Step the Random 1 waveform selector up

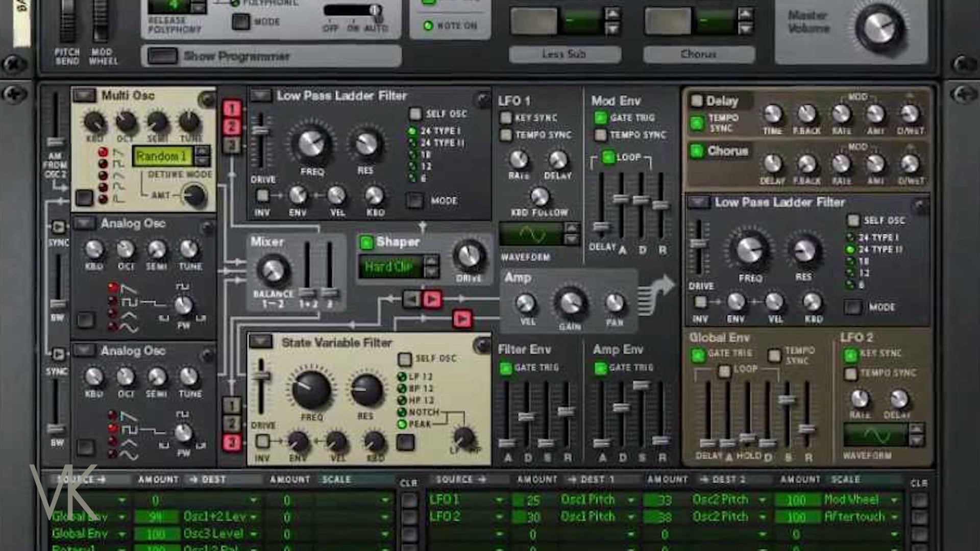[202, 151]
